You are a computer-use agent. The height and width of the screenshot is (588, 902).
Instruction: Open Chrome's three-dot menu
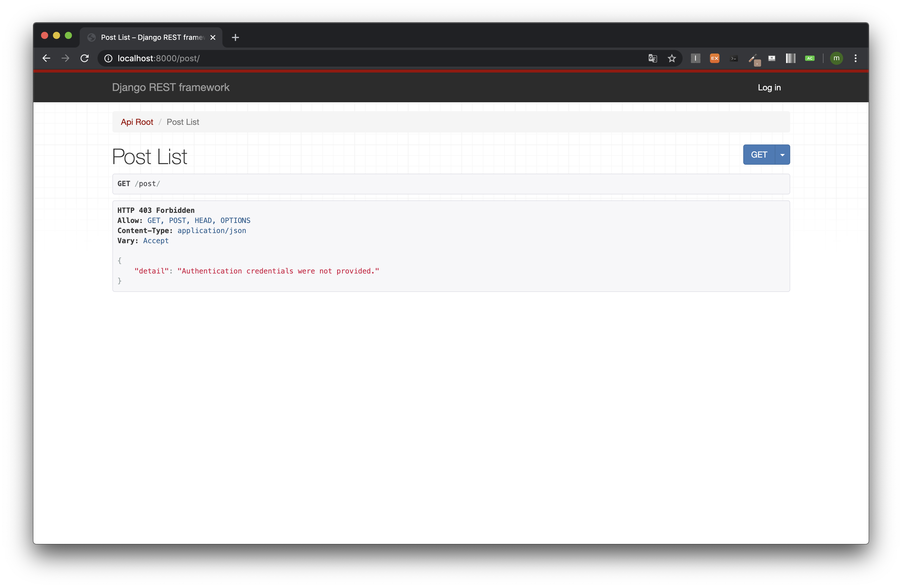[x=855, y=58]
